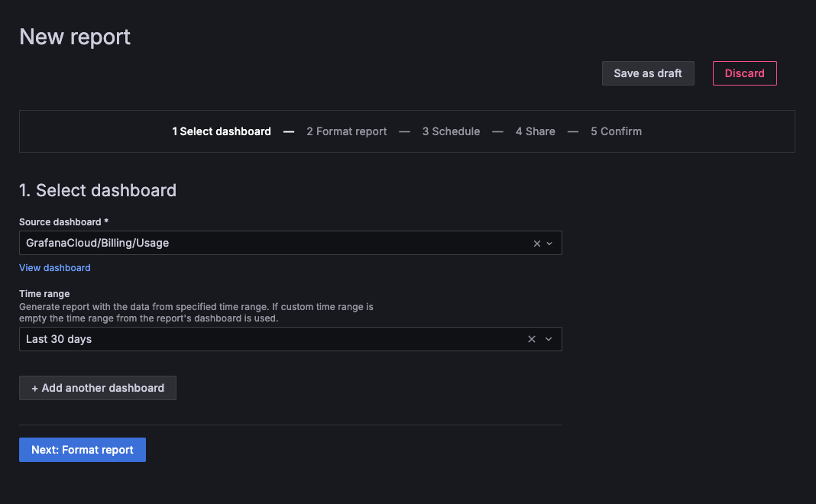Go to step 1 Select dashboard

click(222, 131)
